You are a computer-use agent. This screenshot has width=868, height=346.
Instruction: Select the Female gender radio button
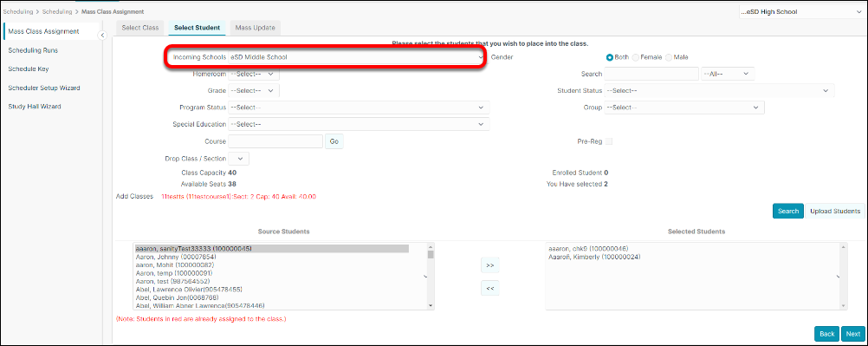636,57
